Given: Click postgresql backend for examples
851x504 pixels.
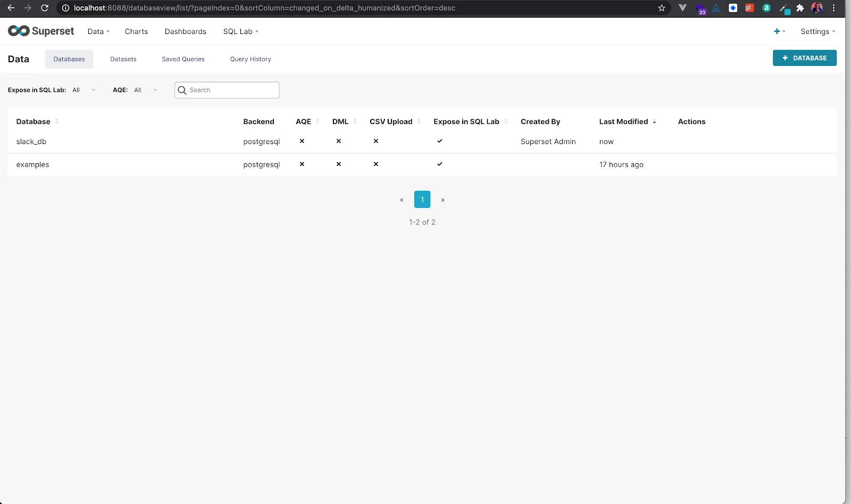Looking at the screenshot, I should (262, 164).
